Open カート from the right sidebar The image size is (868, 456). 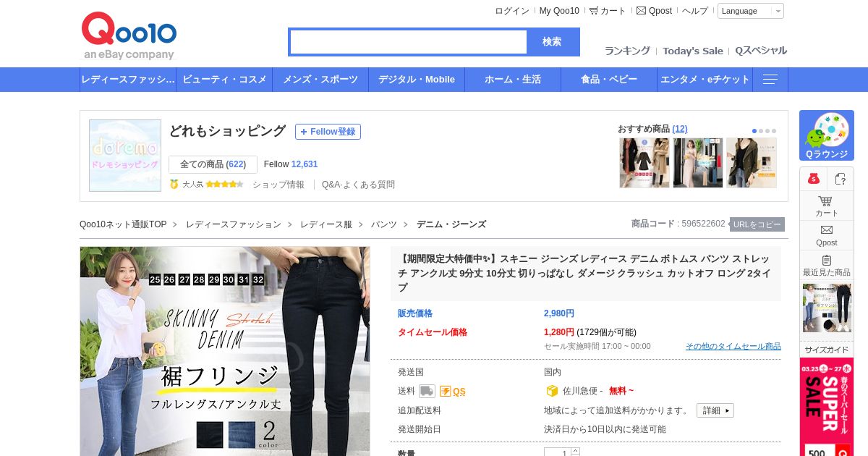(x=827, y=206)
